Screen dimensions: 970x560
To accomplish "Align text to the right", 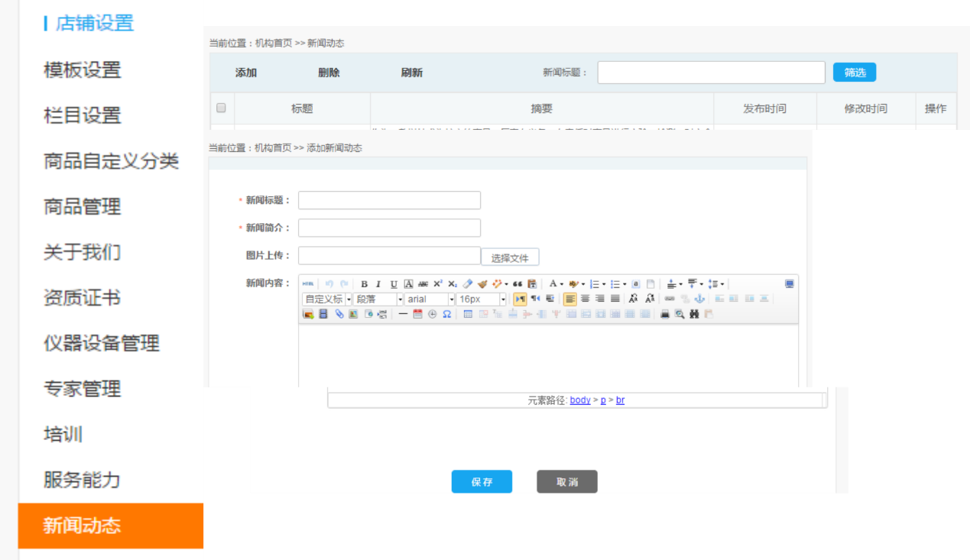I will pos(600,299).
